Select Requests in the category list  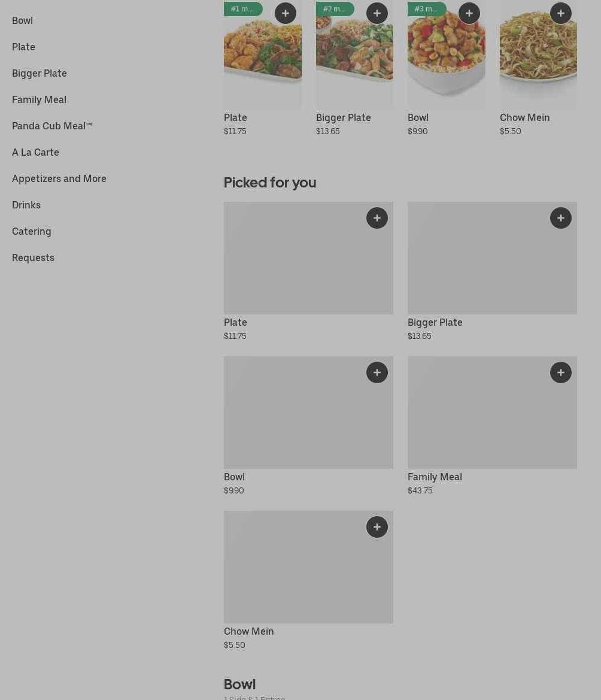(33, 257)
